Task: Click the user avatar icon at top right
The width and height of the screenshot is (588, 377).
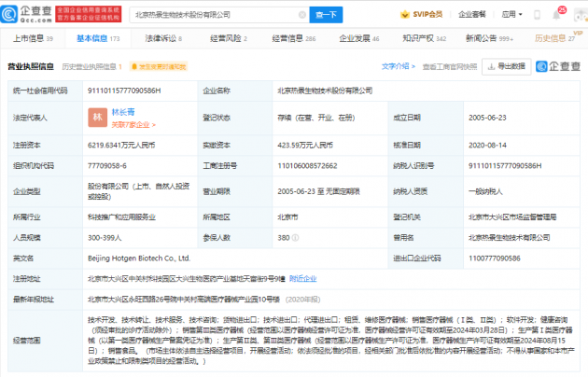Action: [581, 15]
